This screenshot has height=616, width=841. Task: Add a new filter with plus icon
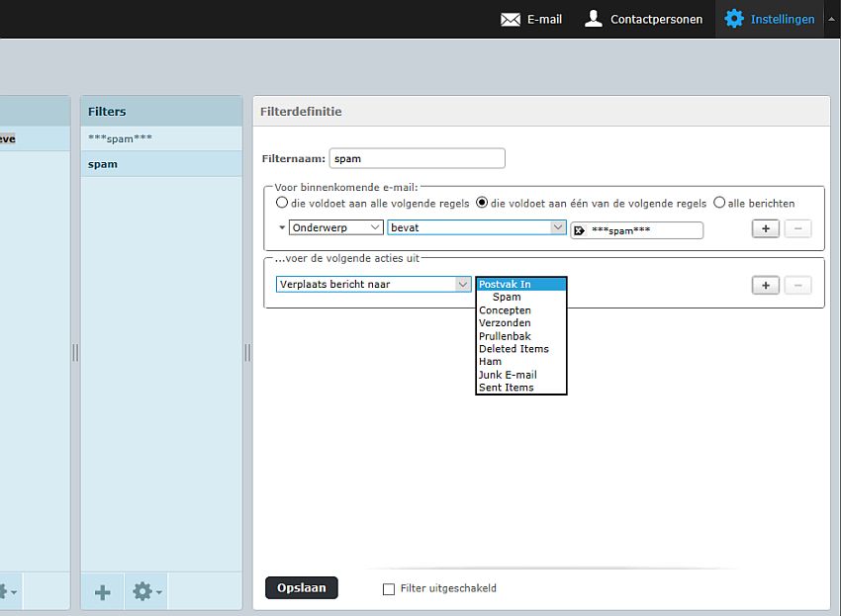pyautogui.click(x=103, y=592)
